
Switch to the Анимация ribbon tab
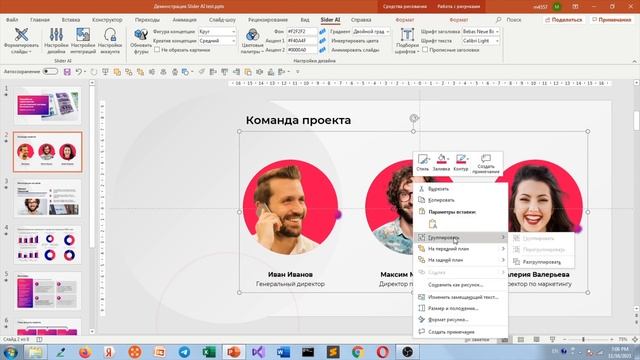184,20
